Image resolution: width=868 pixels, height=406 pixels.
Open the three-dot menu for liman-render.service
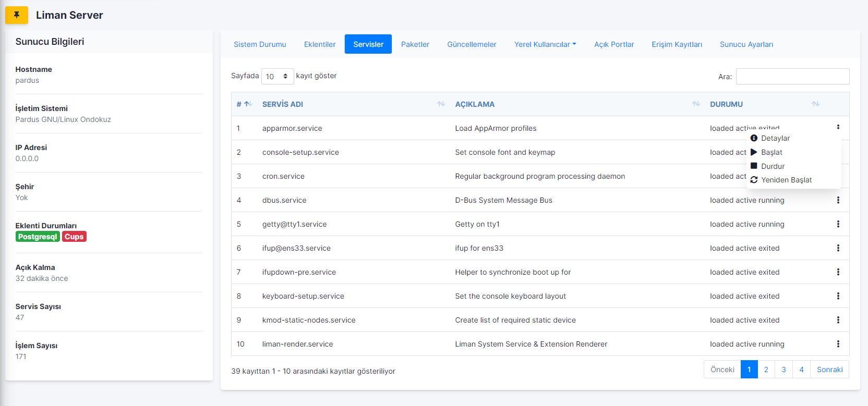[838, 344]
